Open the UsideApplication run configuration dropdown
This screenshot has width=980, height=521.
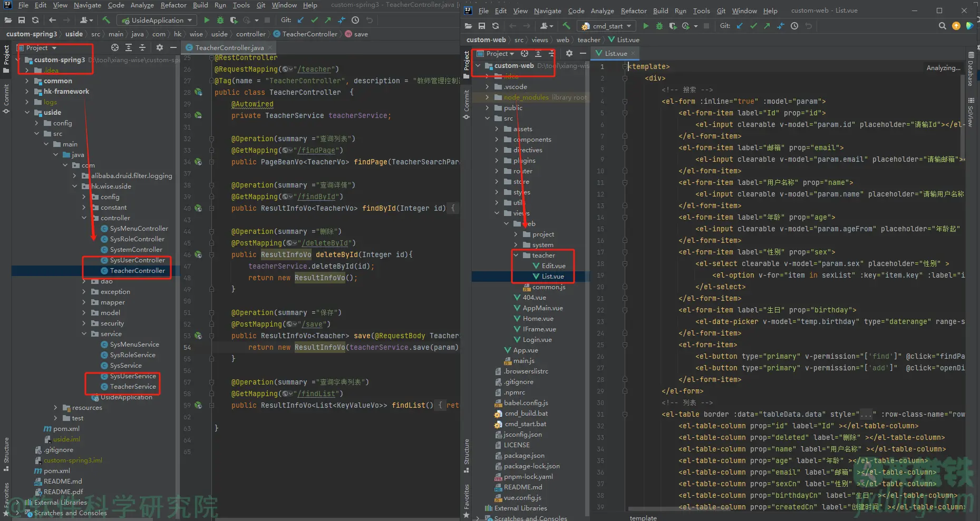(x=157, y=20)
